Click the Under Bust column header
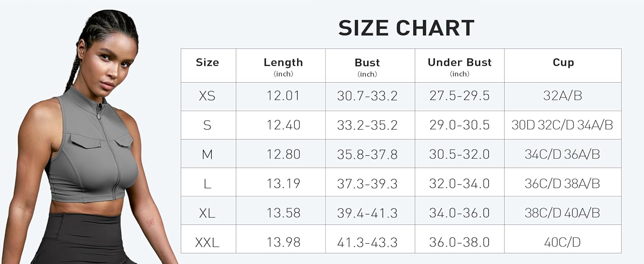 click(x=459, y=63)
